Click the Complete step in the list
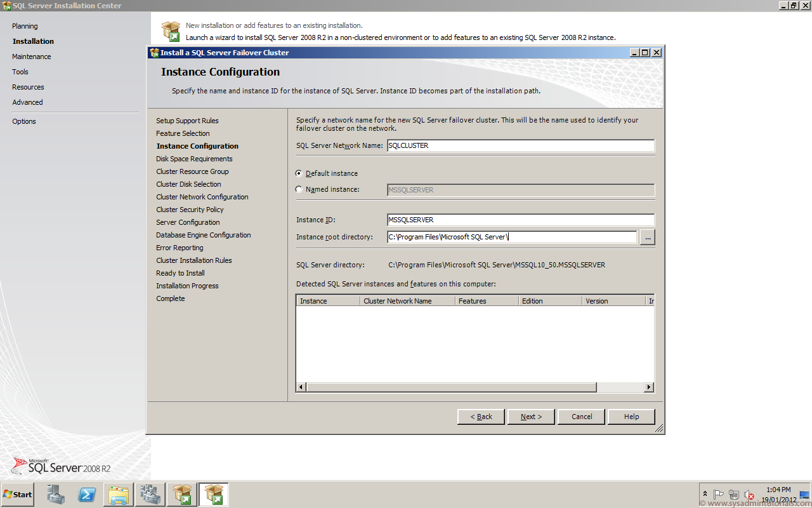This screenshot has width=812, height=508. pos(171,298)
